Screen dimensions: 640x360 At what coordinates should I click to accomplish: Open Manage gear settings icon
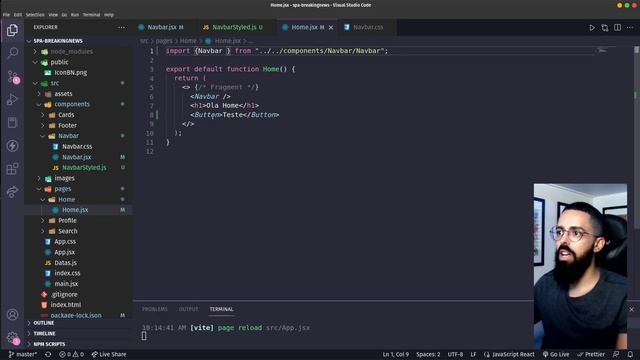[13, 338]
